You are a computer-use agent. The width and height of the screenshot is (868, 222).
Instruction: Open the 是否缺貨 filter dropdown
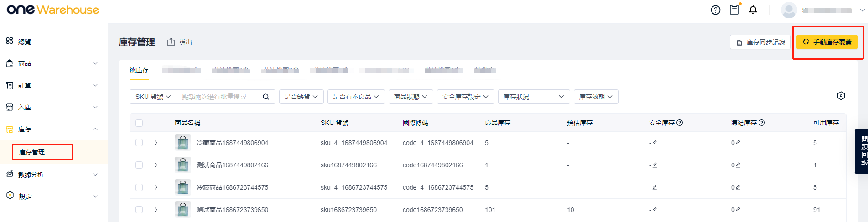(301, 97)
